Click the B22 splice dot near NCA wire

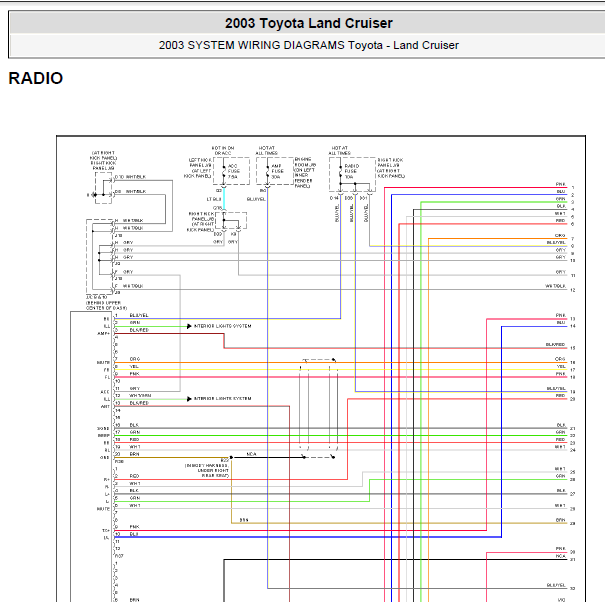point(231,457)
